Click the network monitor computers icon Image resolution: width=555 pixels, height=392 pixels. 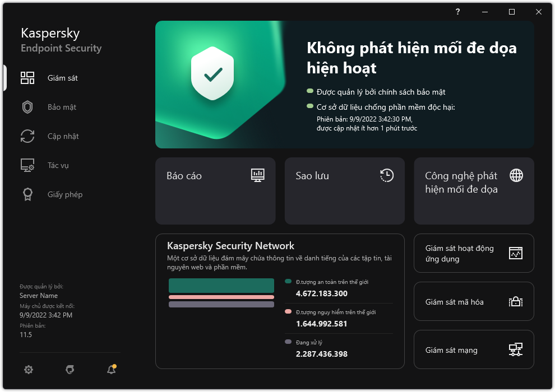[516, 350]
